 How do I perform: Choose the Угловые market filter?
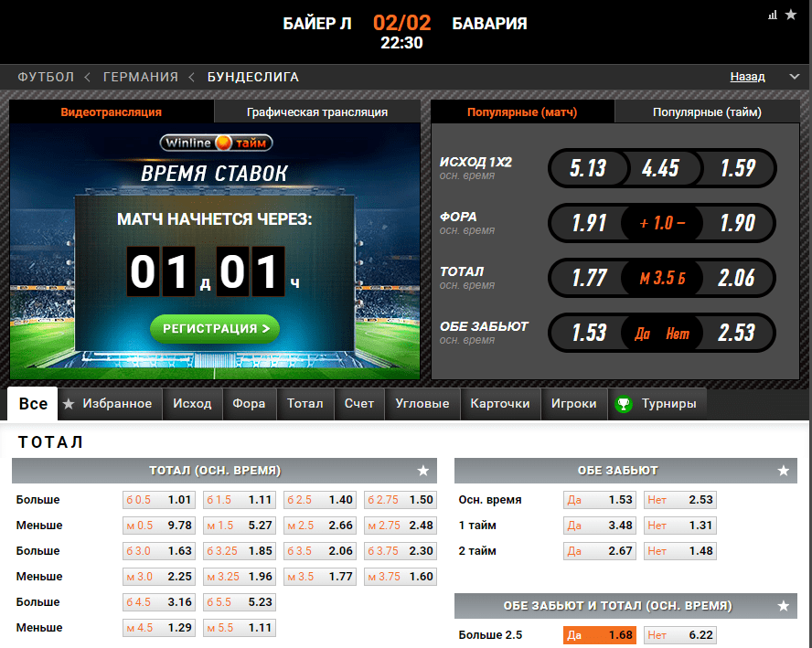coord(422,404)
